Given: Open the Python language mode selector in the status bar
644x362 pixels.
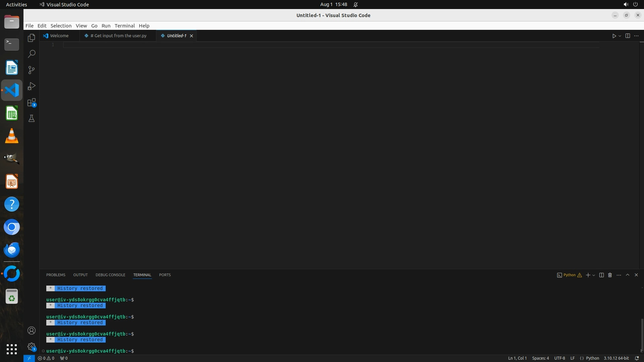Looking at the screenshot, I should pyautogui.click(x=592, y=358).
